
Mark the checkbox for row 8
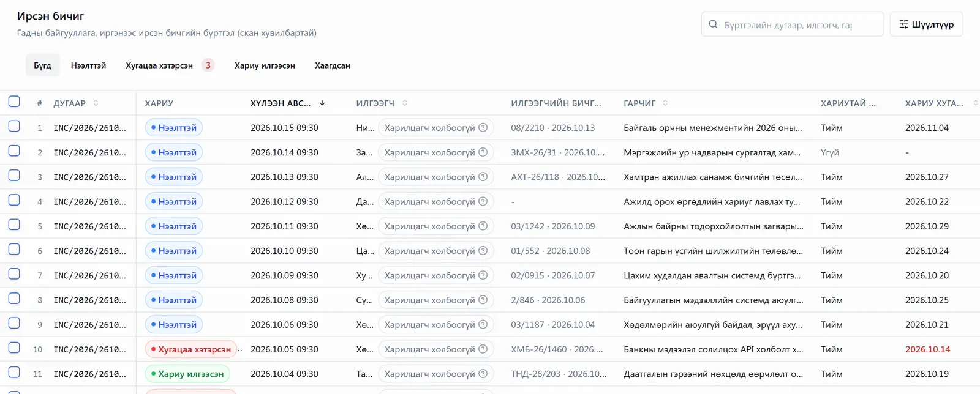pos(14,299)
